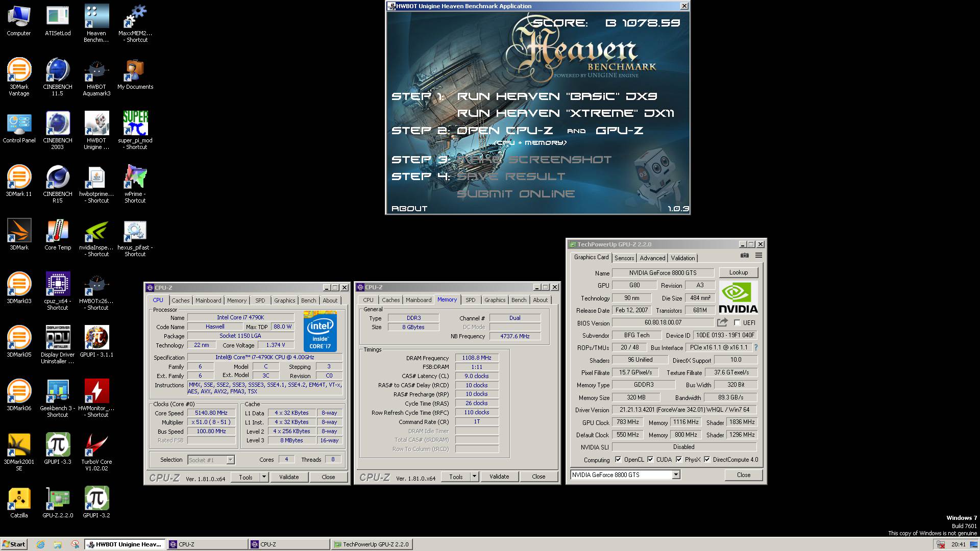
Task: Open the Validation tab in GPU-Z
Action: (x=682, y=258)
